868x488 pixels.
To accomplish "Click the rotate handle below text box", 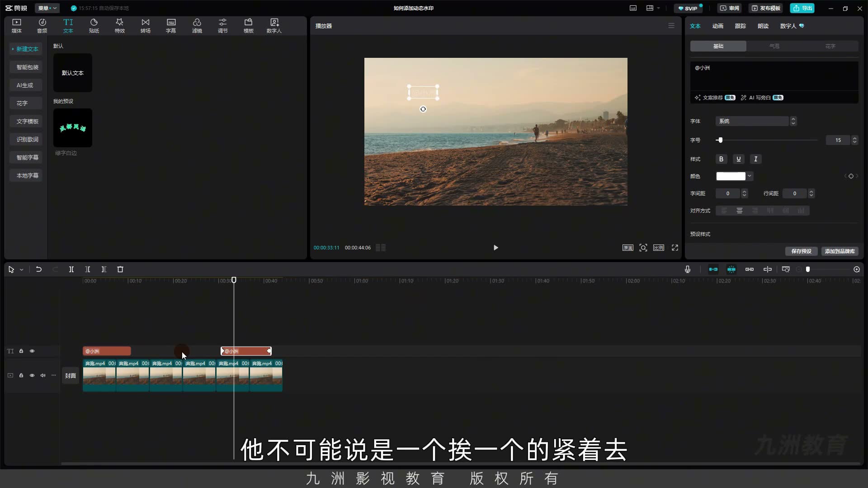I will pos(423,109).
